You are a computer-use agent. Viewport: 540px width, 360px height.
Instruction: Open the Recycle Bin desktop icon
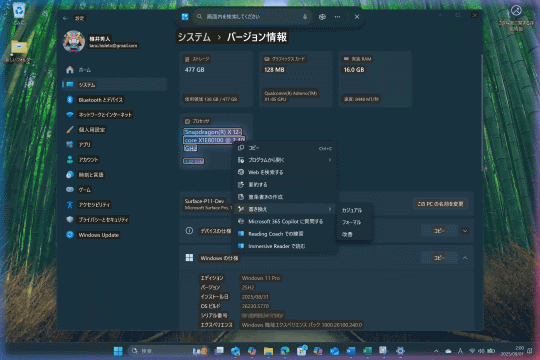click(19, 13)
